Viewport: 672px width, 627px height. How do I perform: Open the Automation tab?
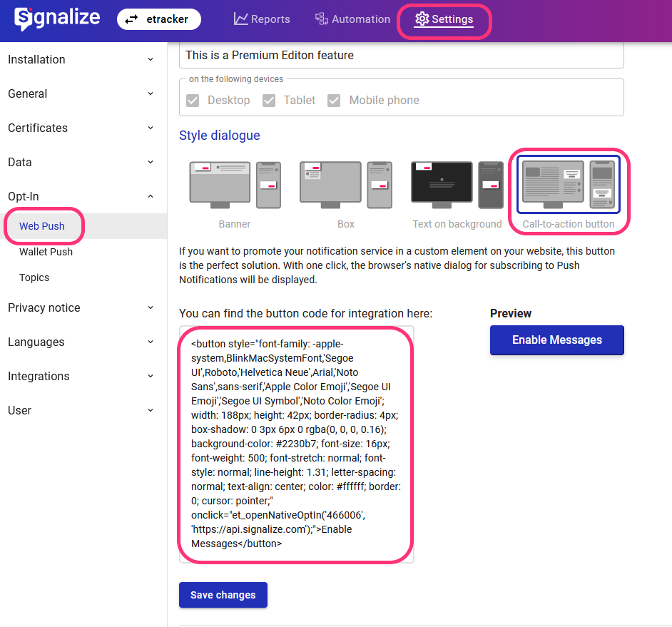(x=352, y=19)
